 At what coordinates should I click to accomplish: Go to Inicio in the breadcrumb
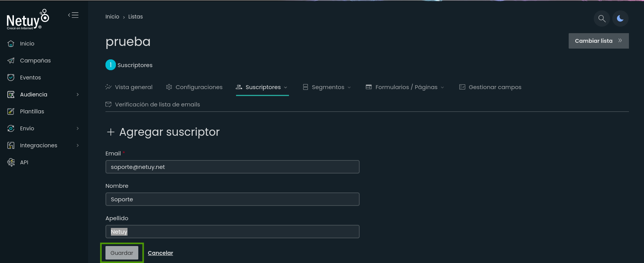point(112,17)
